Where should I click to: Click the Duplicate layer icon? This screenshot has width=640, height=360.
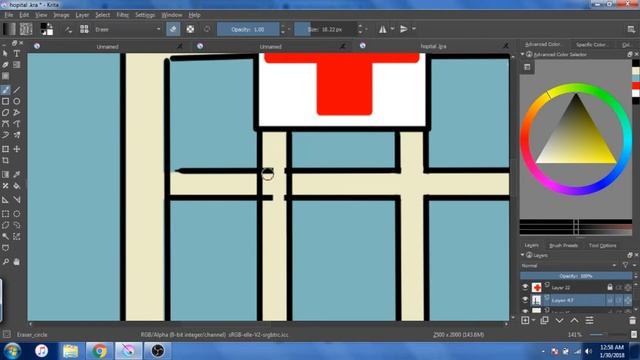pos(544,320)
